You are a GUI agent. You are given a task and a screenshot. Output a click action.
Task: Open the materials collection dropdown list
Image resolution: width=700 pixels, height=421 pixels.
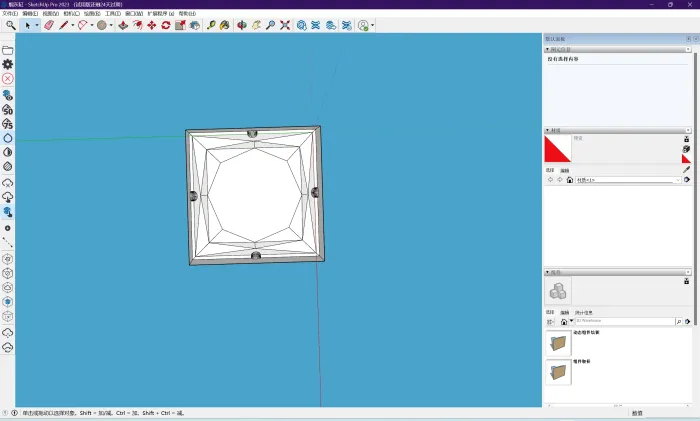[x=677, y=180]
